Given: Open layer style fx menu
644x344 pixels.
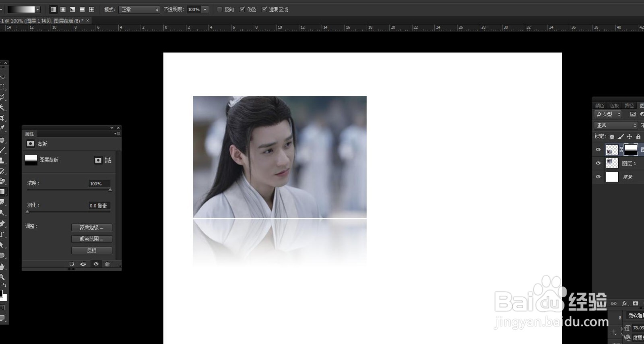Looking at the screenshot, I should click(x=625, y=303).
